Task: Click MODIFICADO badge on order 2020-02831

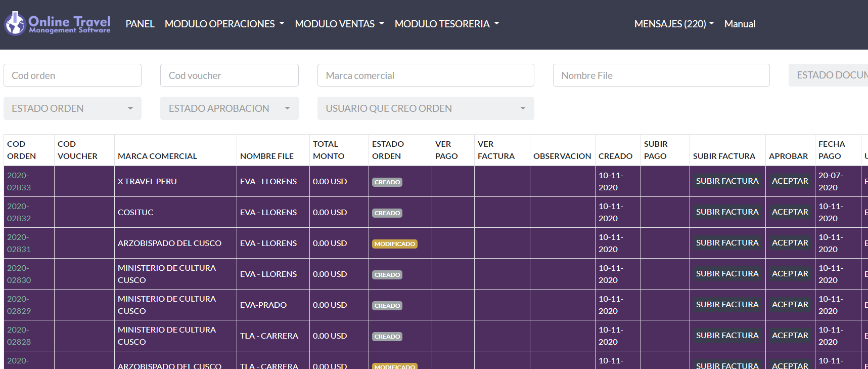Action: (394, 244)
